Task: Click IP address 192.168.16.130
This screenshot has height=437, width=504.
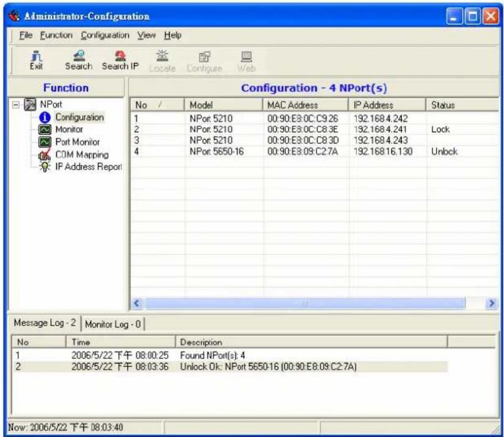Action: [383, 151]
